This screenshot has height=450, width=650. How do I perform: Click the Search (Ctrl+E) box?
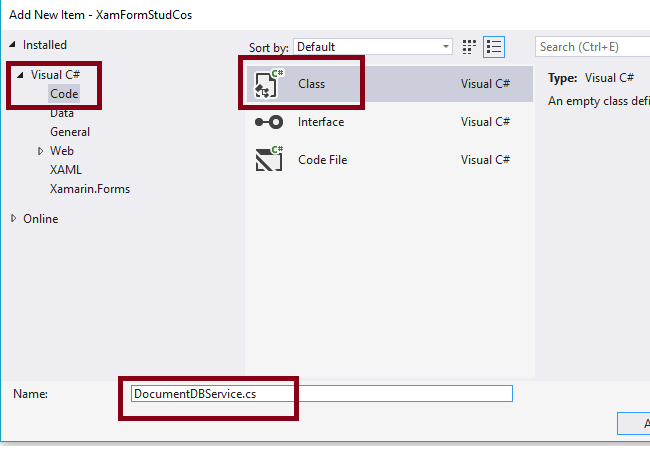[x=592, y=47]
